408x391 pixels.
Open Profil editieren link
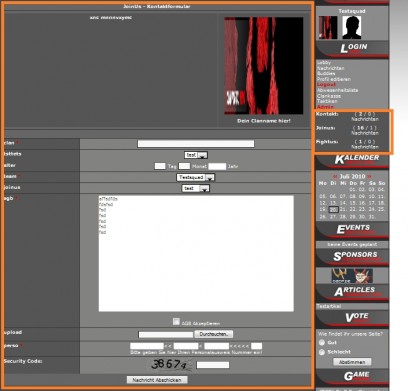tap(334, 79)
